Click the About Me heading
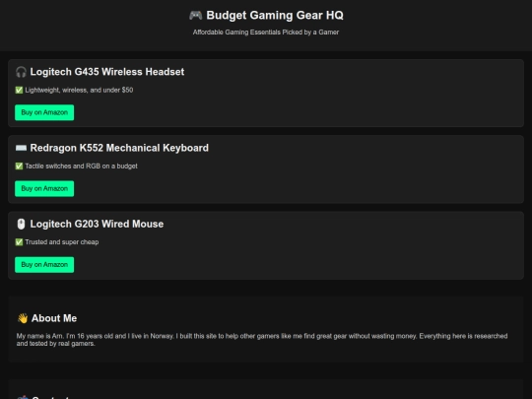 (x=54, y=318)
